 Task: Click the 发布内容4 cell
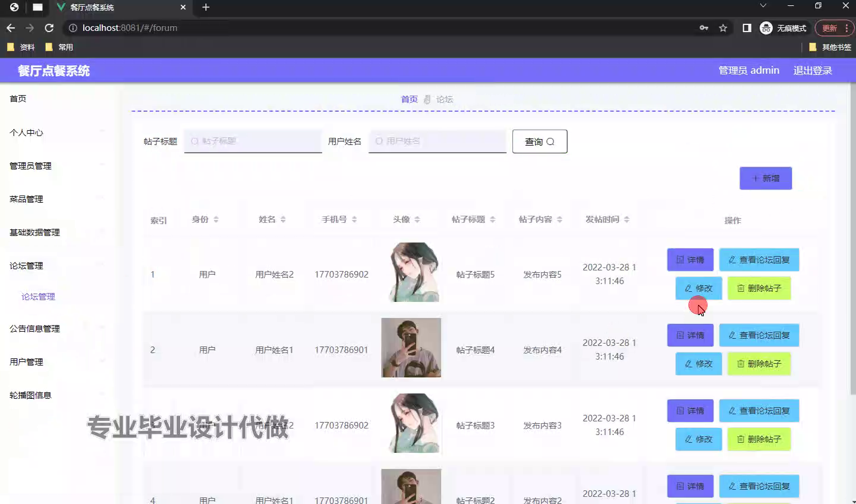[542, 350]
